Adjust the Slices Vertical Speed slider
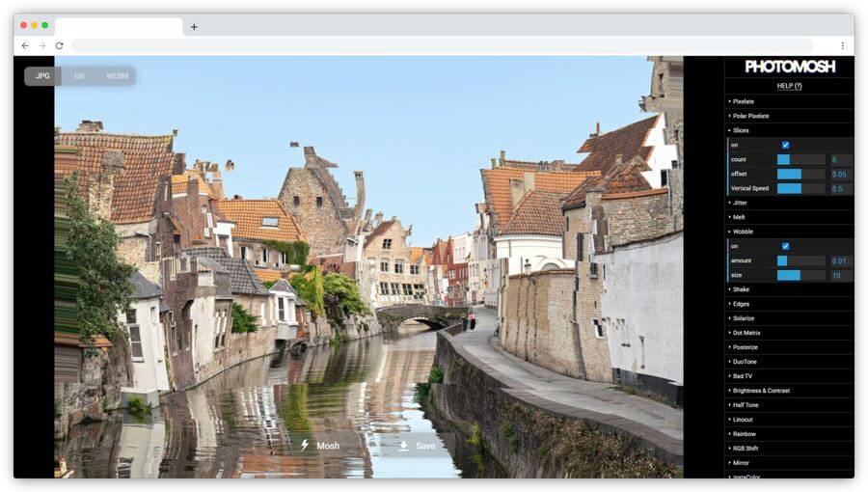The width and height of the screenshot is (868, 492). point(800,188)
